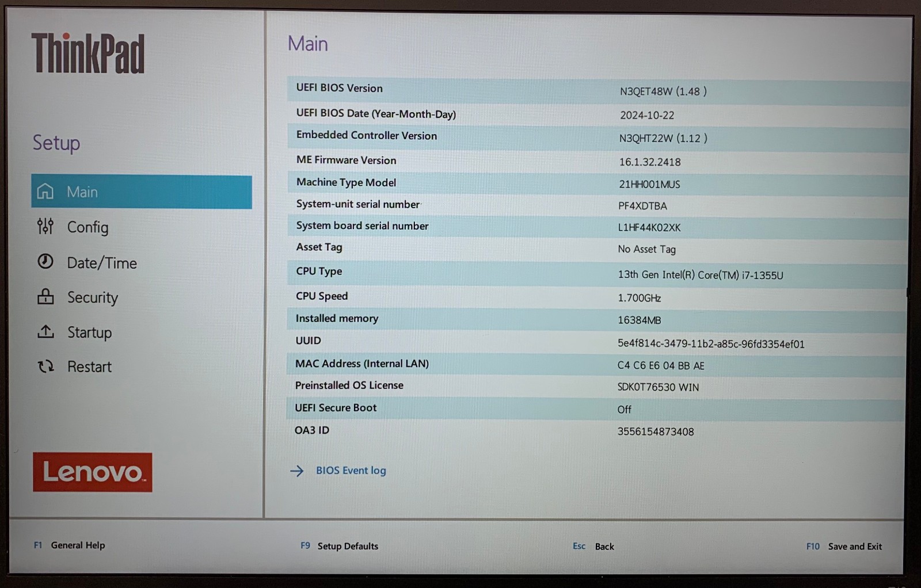The image size is (921, 588).
Task: Click the Lenovo logo
Action: (93, 472)
